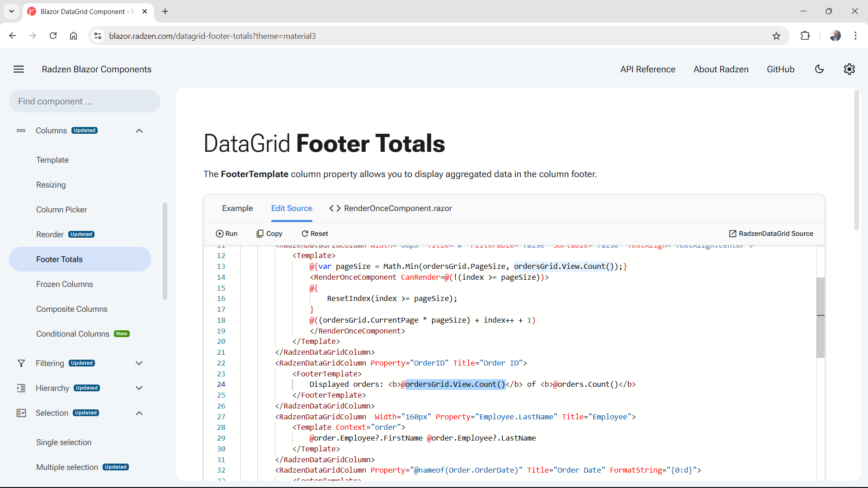Reset the code editor
Screen dimensions: 868x488
[315, 233]
